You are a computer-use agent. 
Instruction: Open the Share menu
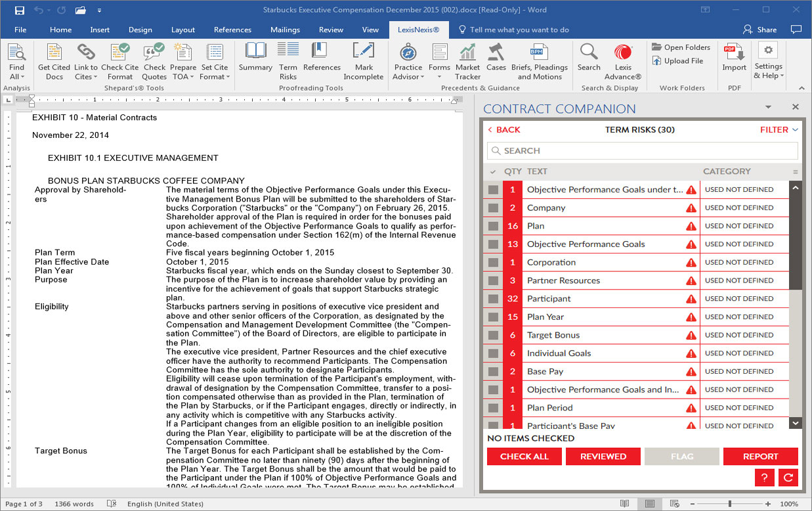point(759,30)
